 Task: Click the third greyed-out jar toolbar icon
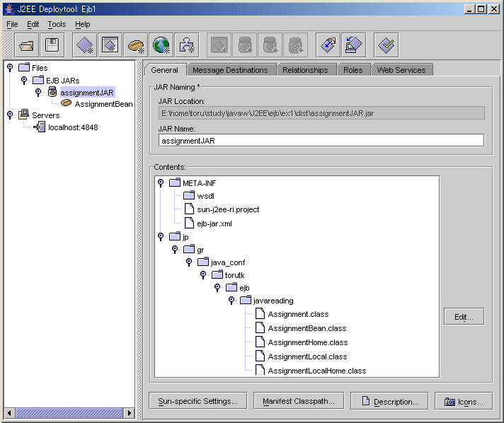pyautogui.click(x=296, y=45)
